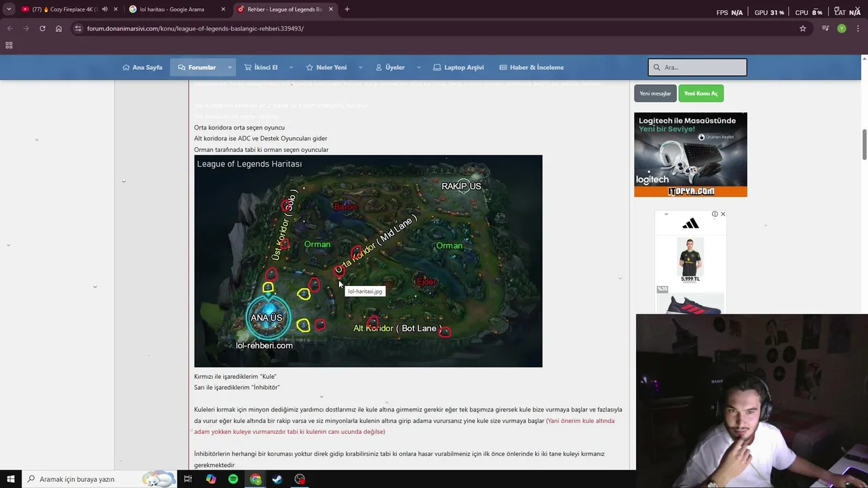
Task: Open Spotify from the taskbar
Action: point(233,479)
